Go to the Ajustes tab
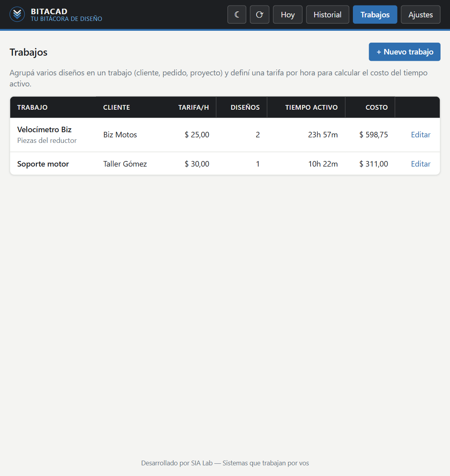This screenshot has width=450, height=476. 421,15
